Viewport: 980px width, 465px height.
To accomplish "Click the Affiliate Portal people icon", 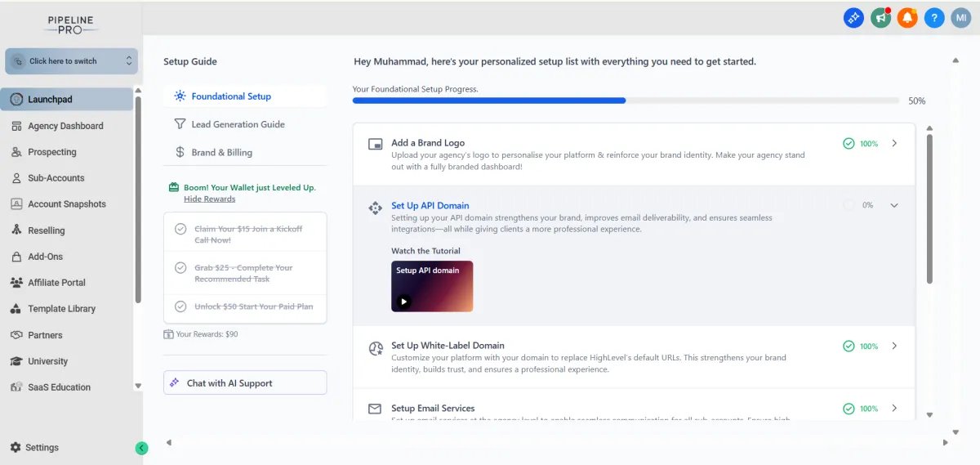I will tap(16, 283).
